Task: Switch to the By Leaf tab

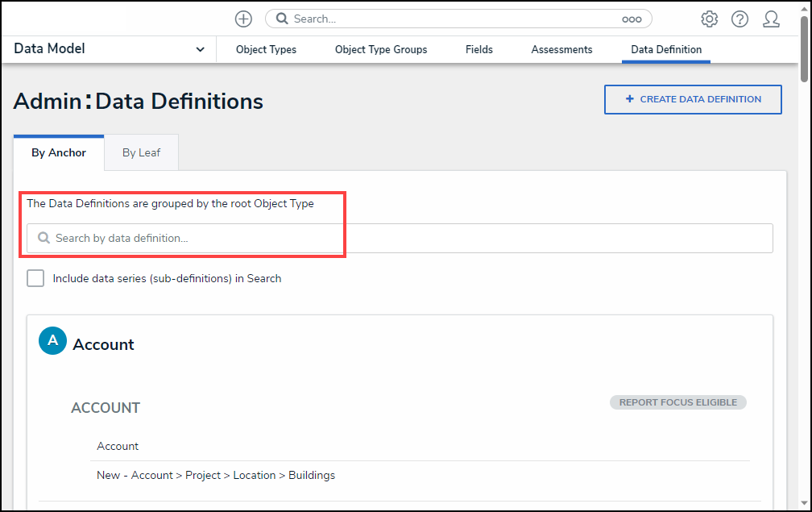Action: (141, 152)
